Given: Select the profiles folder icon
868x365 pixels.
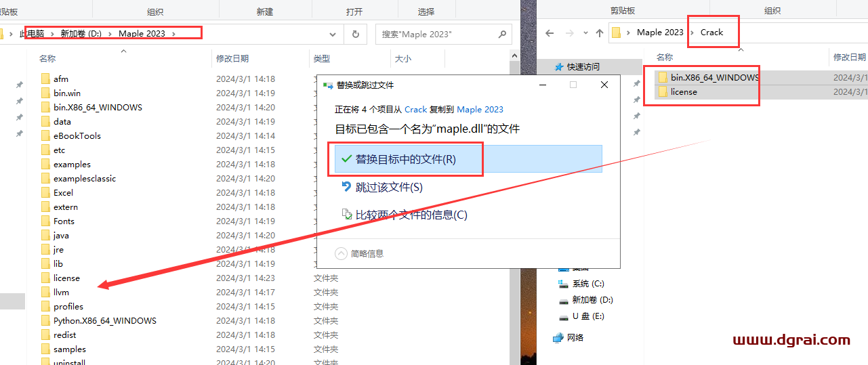Looking at the screenshot, I should tap(45, 306).
